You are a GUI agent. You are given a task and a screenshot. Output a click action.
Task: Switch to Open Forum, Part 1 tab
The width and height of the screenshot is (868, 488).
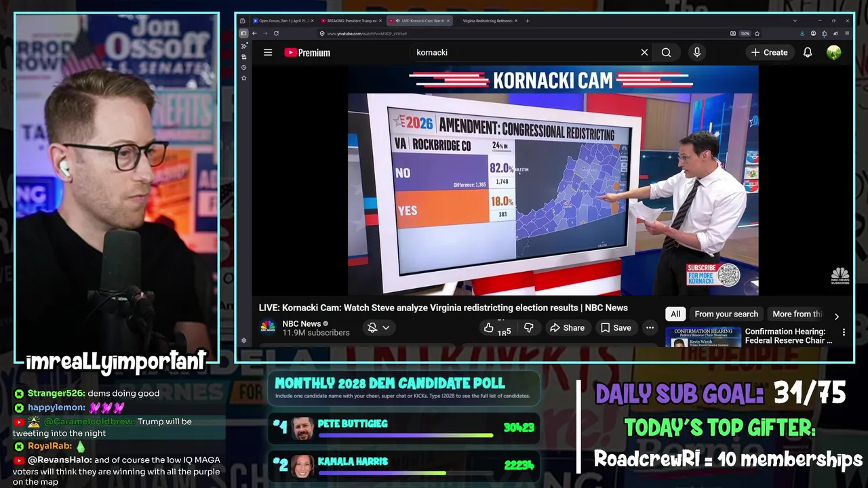pos(283,20)
